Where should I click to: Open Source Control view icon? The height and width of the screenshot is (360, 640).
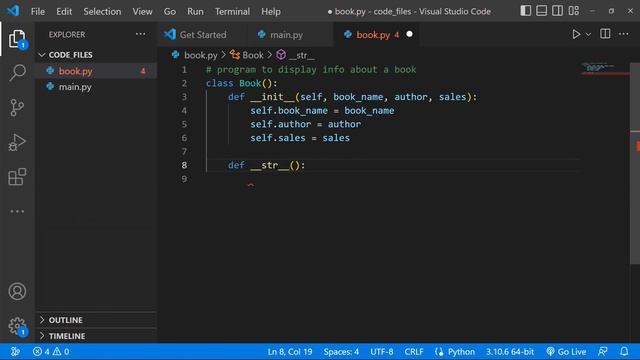[x=17, y=108]
